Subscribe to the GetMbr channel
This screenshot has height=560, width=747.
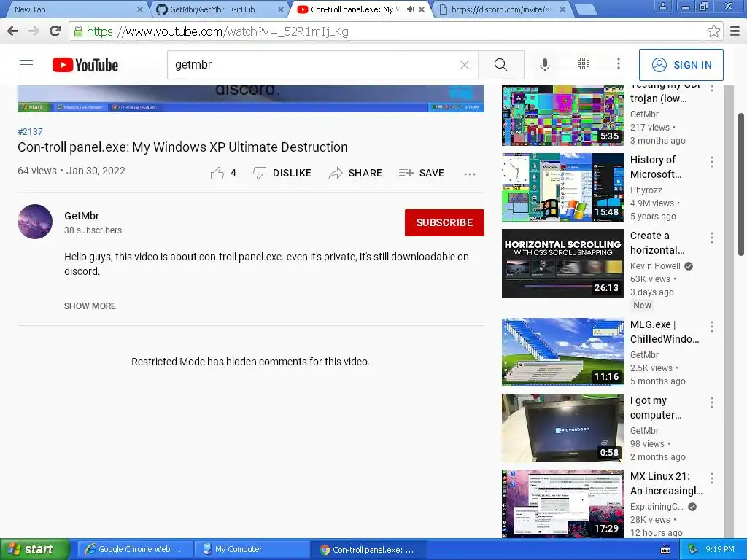click(444, 222)
